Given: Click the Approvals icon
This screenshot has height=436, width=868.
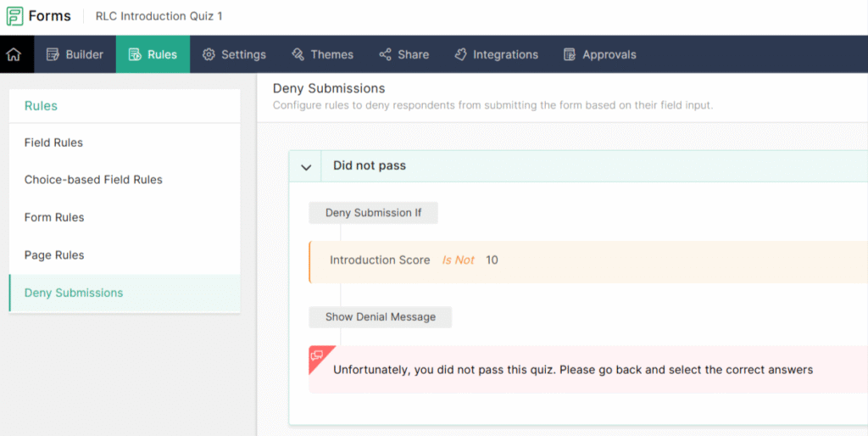Looking at the screenshot, I should [x=570, y=54].
